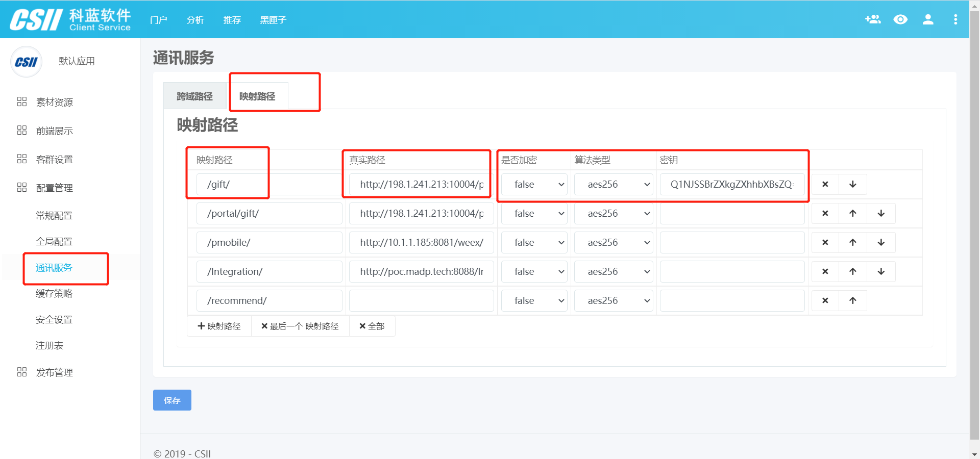This screenshot has width=980, height=459.
Task: Delete the /portal/gift/ mapping row
Action: (825, 213)
